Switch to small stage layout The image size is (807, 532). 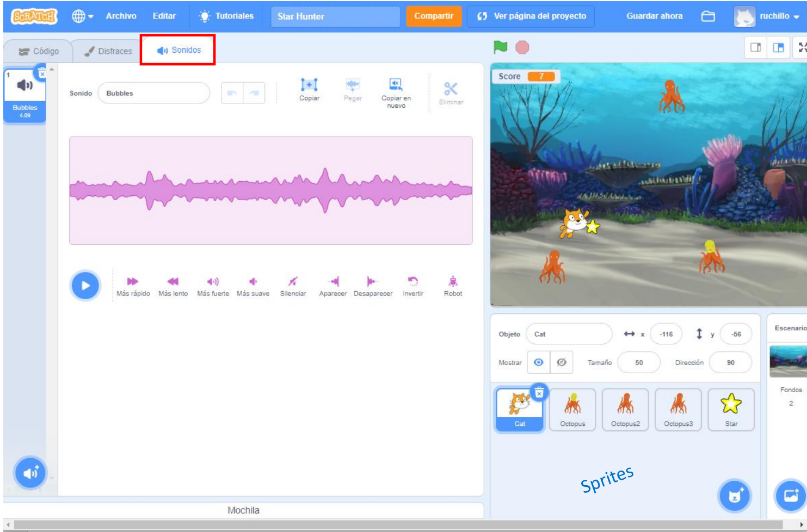pos(755,48)
